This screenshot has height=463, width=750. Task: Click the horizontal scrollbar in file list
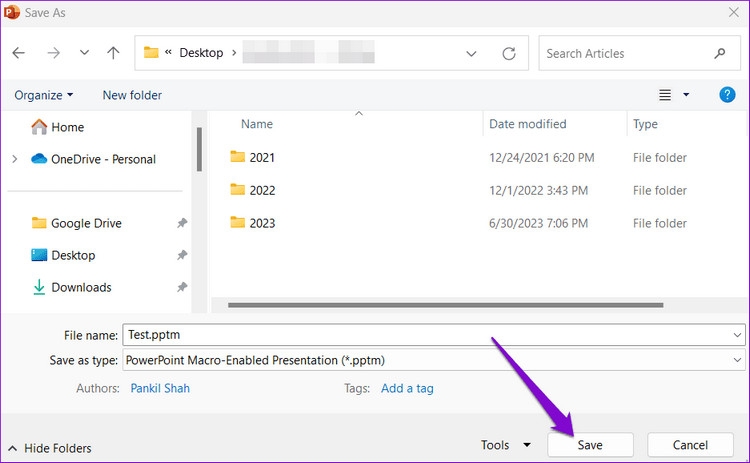point(445,305)
